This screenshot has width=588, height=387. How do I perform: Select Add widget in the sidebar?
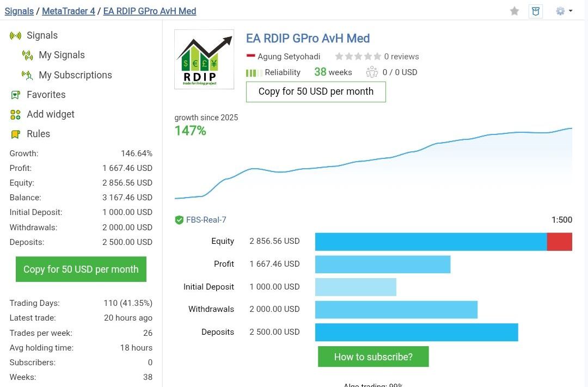(x=51, y=114)
